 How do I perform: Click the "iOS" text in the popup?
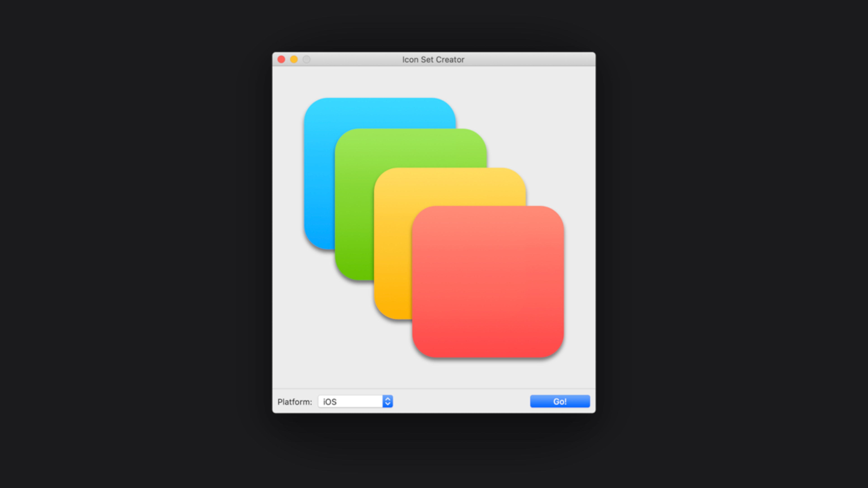(330, 402)
